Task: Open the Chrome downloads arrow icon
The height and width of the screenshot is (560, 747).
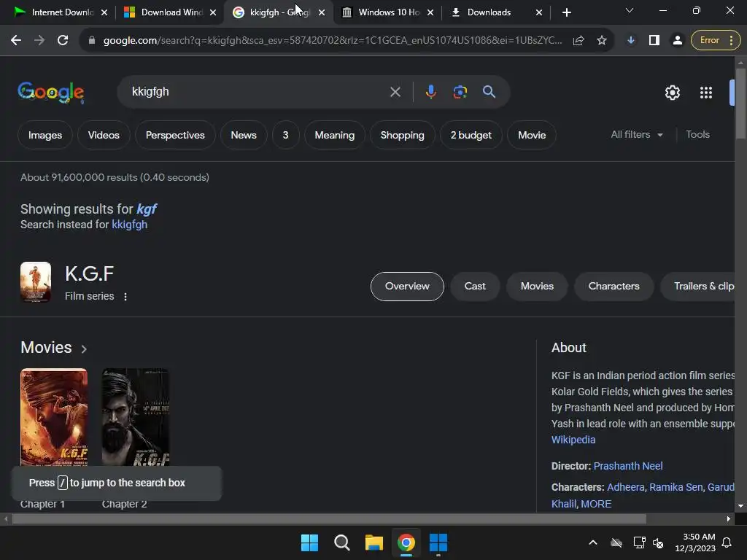Action: 631,41
